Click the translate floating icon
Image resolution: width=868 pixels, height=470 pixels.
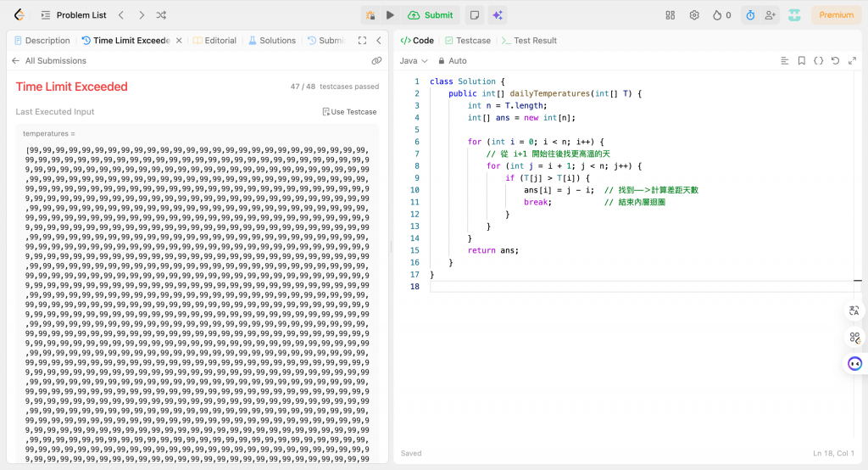(854, 311)
